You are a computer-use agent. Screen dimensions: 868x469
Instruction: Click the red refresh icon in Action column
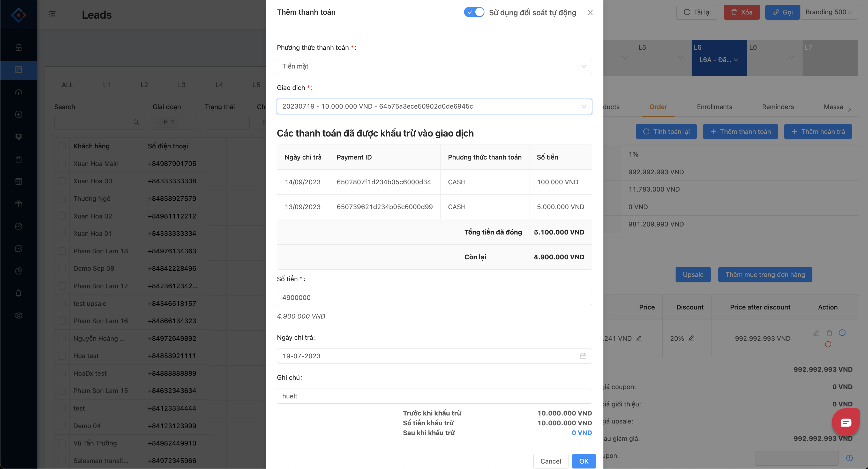click(828, 344)
